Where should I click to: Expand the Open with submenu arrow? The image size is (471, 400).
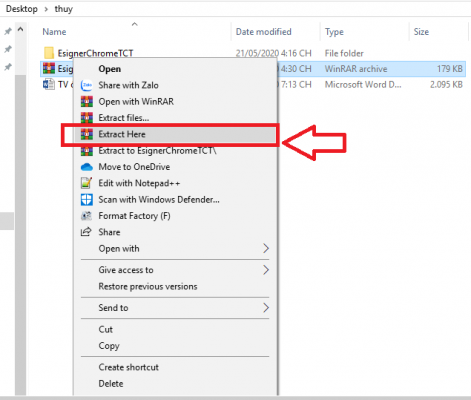click(x=266, y=248)
